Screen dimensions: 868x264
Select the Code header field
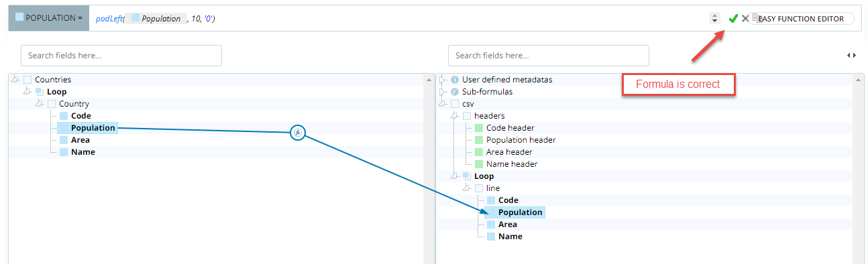tap(510, 128)
